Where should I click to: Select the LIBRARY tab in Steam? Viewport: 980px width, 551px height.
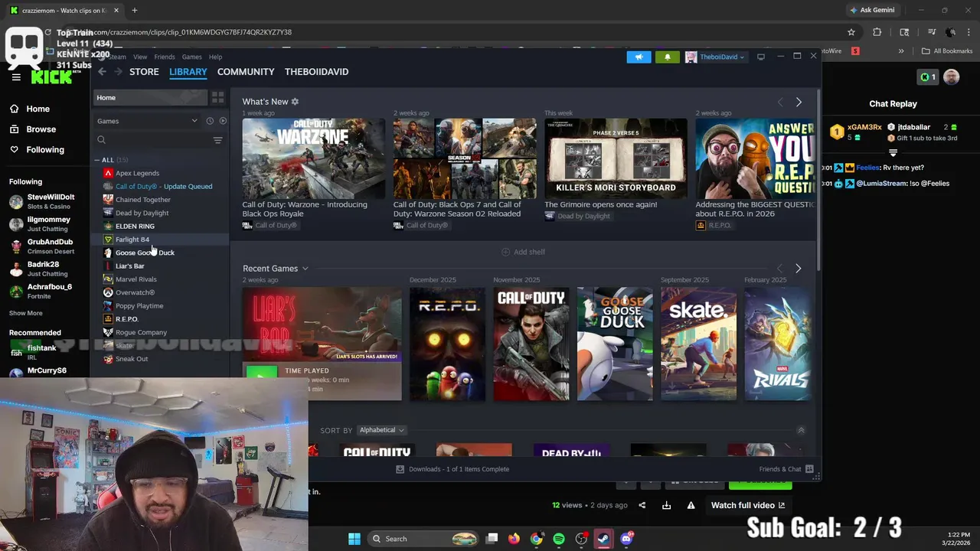coord(188,71)
